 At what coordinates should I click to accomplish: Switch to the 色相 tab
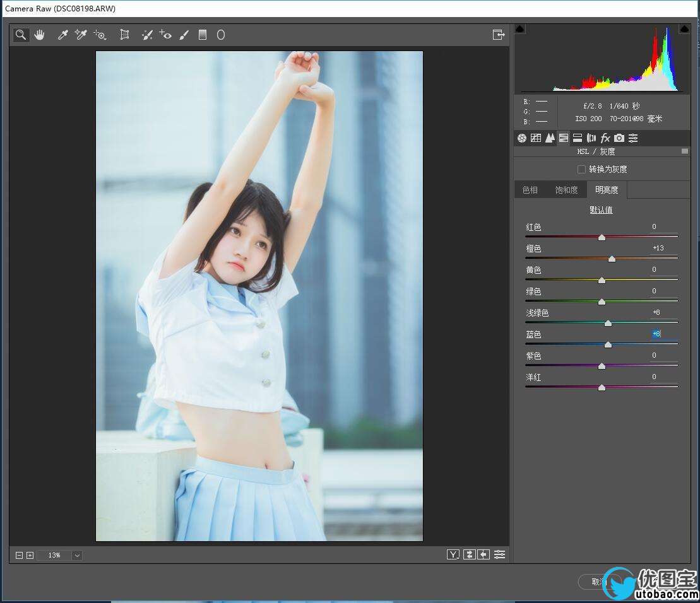[530, 190]
